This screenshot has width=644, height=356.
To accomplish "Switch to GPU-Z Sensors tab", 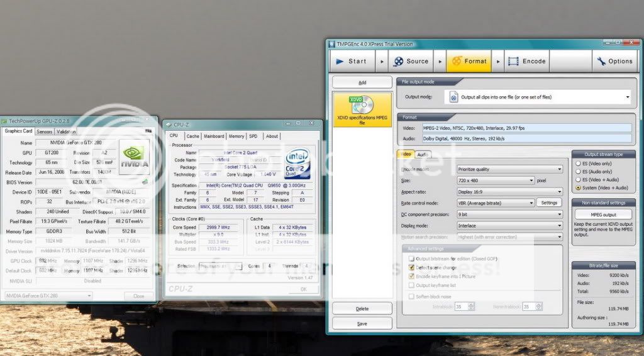I will (44, 132).
